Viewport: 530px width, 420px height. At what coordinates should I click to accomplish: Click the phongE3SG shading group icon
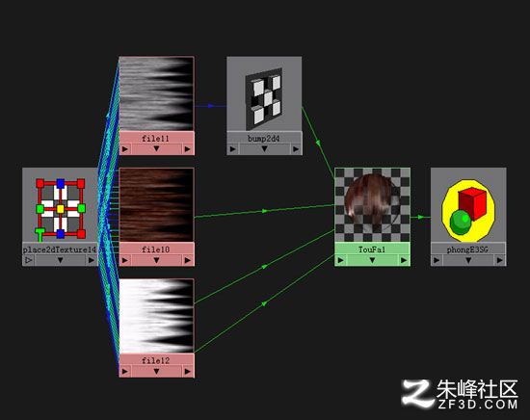[x=468, y=205]
